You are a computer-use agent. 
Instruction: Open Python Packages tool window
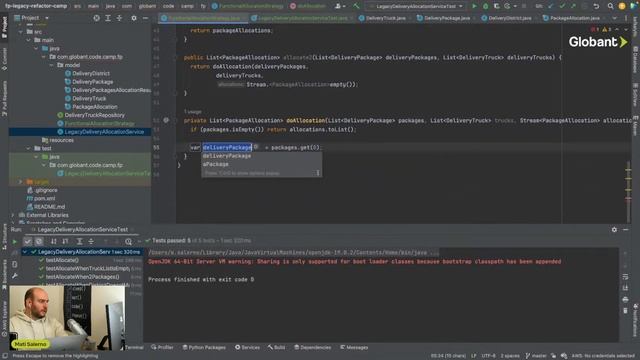pyautogui.click(x=204, y=347)
